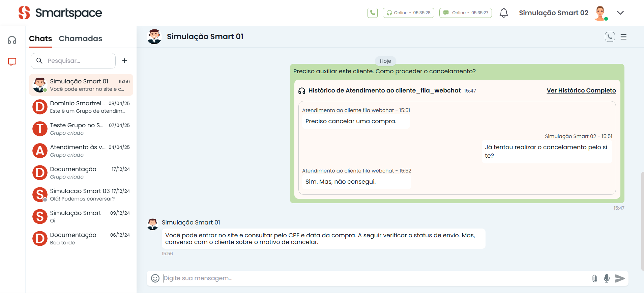Send the message with arrow icon
The image size is (644, 293).
point(620,278)
